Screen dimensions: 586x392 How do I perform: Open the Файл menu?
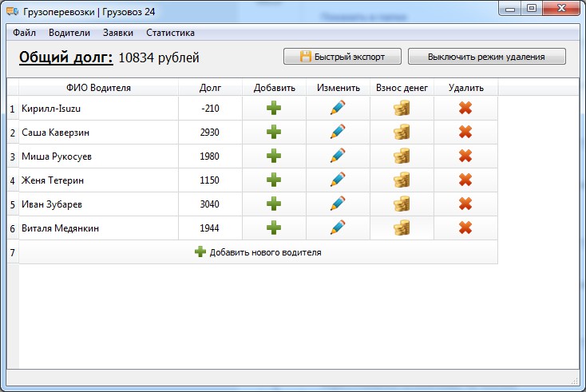pyautogui.click(x=24, y=33)
